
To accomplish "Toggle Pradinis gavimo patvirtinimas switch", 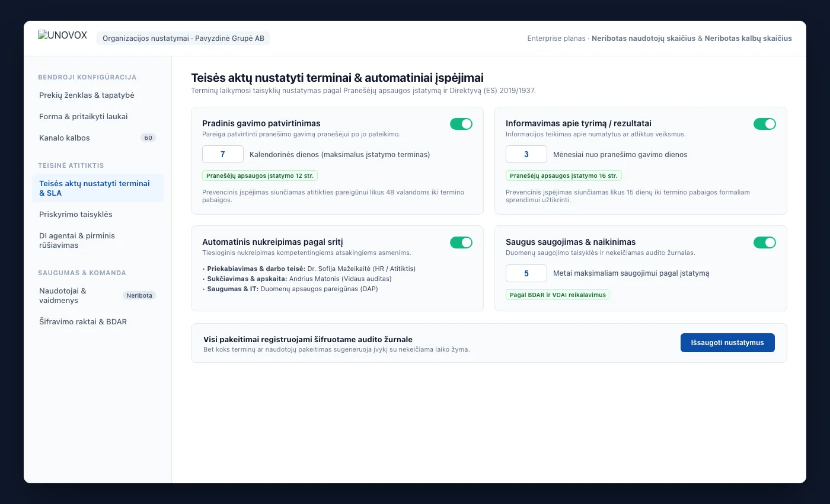I will click(461, 124).
